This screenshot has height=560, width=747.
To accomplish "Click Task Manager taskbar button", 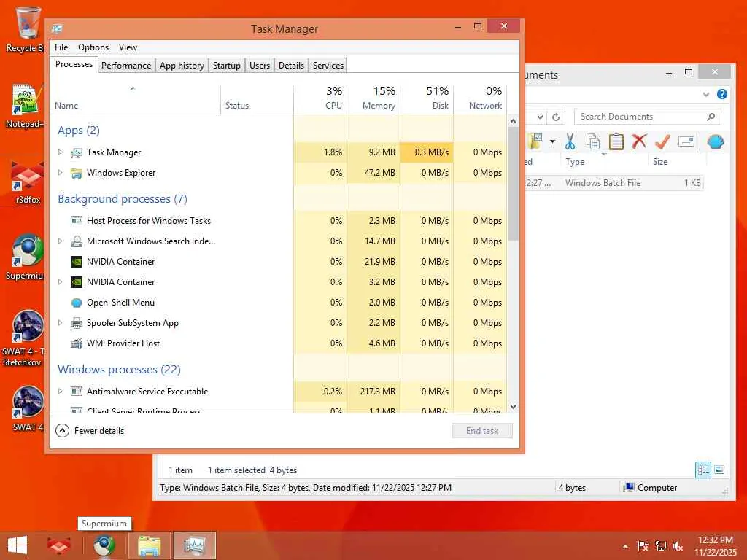I will pos(194,545).
